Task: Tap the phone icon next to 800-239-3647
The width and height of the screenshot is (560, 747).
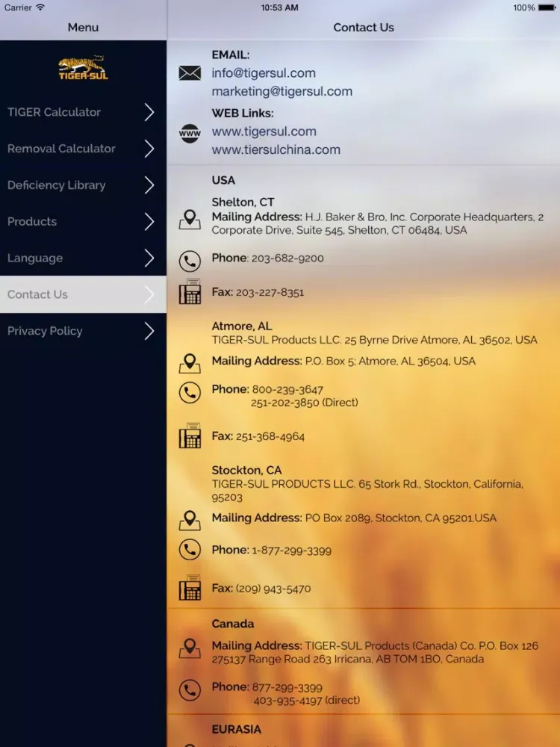Action: coord(190,393)
